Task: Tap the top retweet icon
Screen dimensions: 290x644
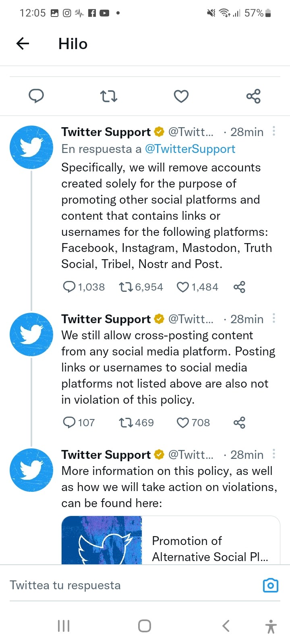Action: 108,96
